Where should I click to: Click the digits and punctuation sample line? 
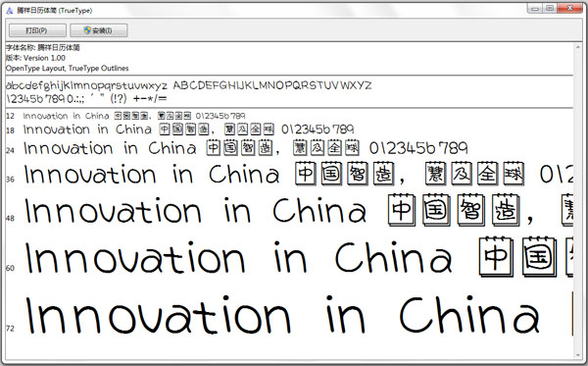click(x=86, y=99)
